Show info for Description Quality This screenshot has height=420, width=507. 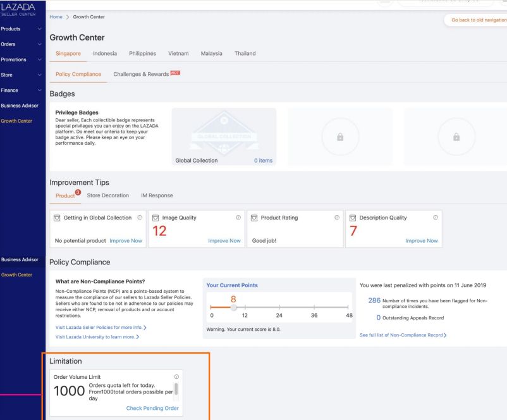coord(436,218)
